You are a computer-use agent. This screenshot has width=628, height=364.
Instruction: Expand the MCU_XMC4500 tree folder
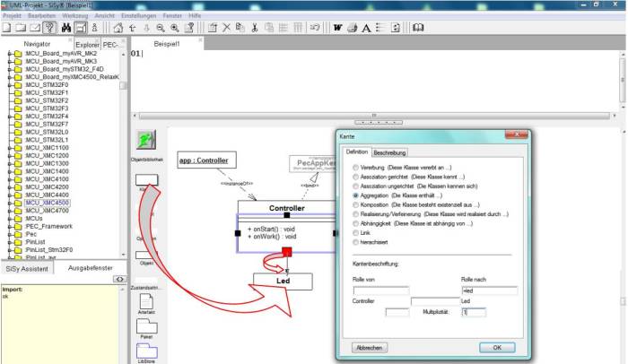point(9,202)
